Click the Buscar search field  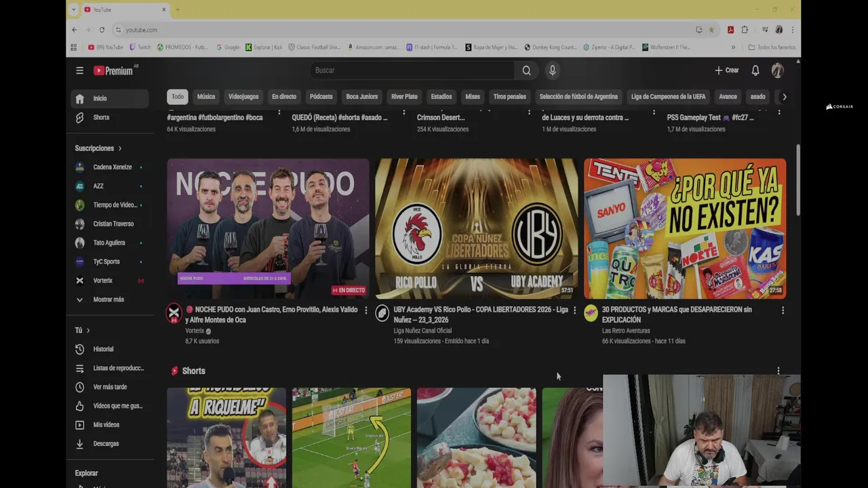[412, 70]
